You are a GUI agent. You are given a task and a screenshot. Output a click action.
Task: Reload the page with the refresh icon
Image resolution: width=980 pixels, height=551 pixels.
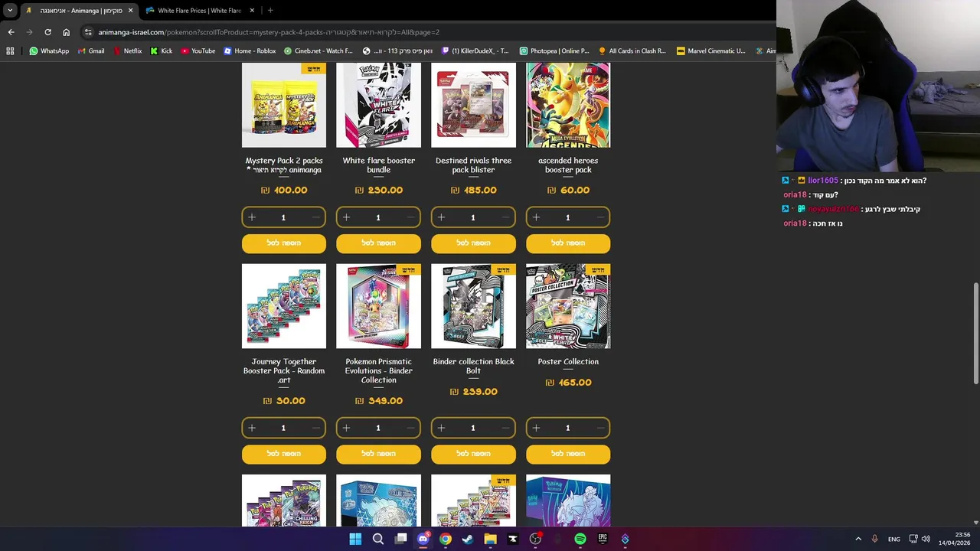coord(47,32)
